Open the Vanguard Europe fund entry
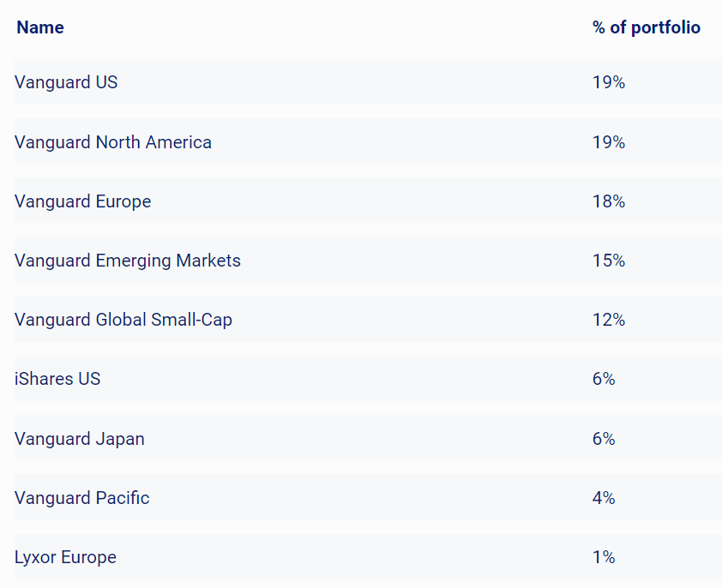The image size is (722, 588). (82, 201)
